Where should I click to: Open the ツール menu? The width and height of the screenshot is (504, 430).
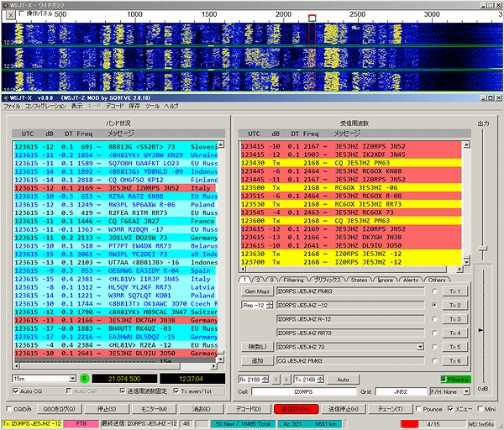click(x=152, y=106)
